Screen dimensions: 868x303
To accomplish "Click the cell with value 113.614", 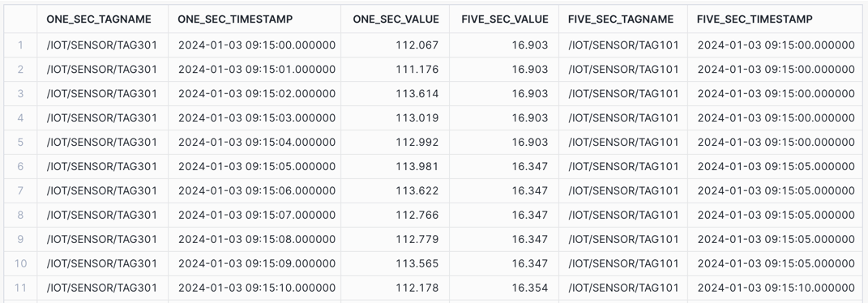I will (x=395, y=93).
